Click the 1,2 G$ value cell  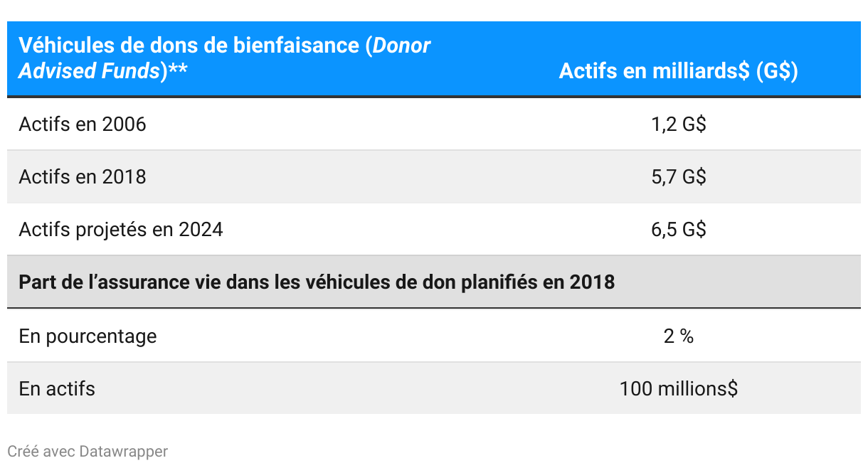click(678, 124)
